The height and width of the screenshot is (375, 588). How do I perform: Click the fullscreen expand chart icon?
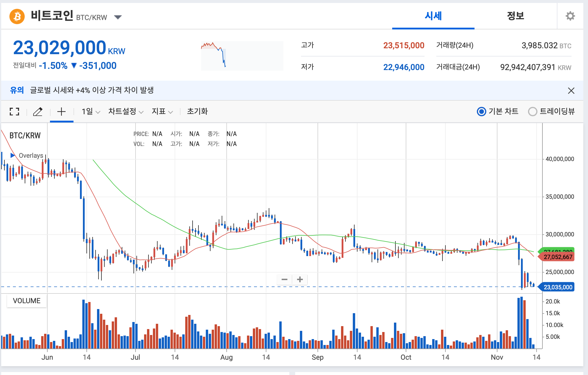(14, 112)
